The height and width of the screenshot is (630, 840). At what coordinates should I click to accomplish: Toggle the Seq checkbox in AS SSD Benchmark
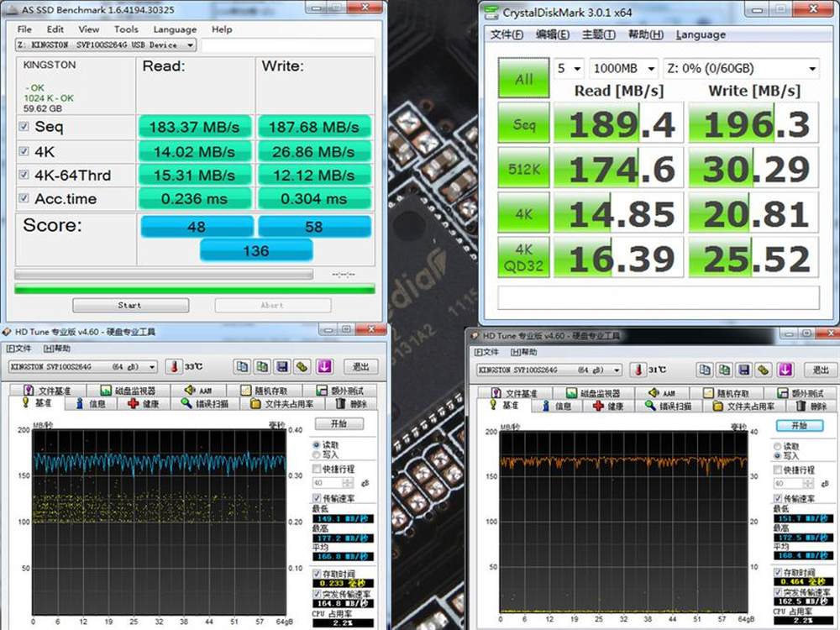coord(24,127)
